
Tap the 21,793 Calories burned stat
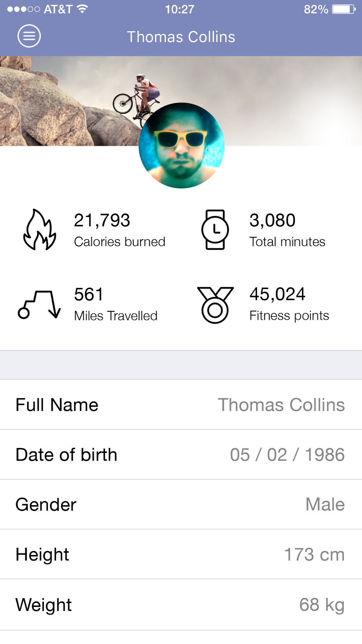coord(119,230)
